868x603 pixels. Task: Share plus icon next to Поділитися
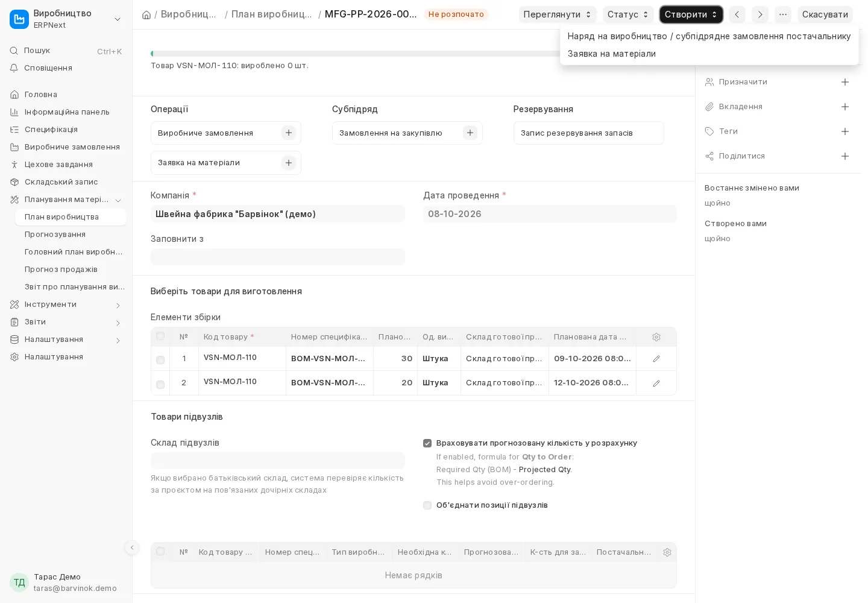(x=845, y=156)
